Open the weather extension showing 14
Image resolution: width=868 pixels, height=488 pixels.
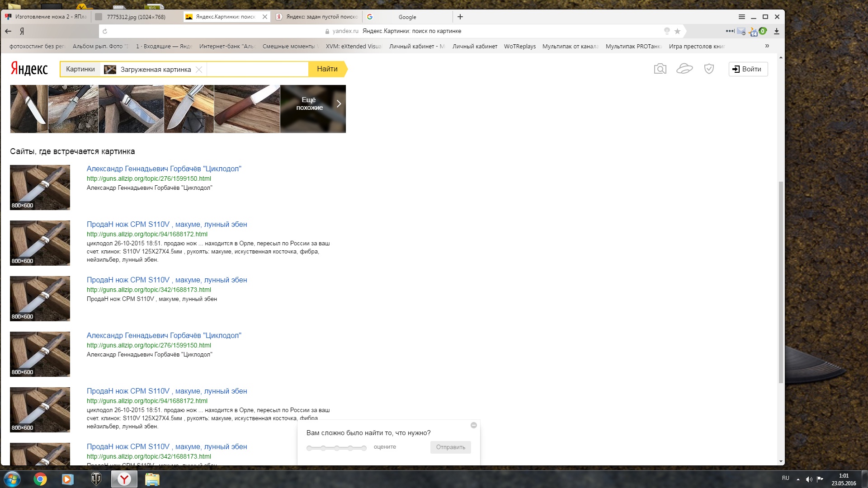(x=753, y=32)
